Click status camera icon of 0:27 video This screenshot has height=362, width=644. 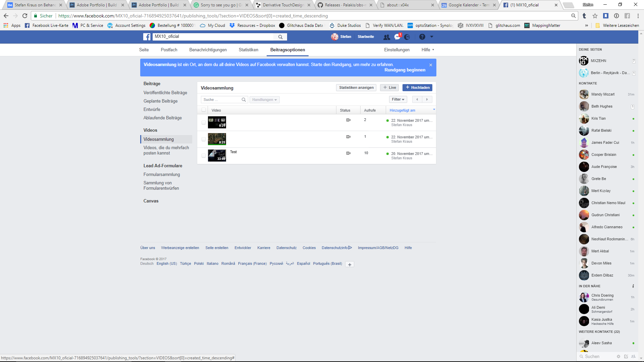point(348,120)
